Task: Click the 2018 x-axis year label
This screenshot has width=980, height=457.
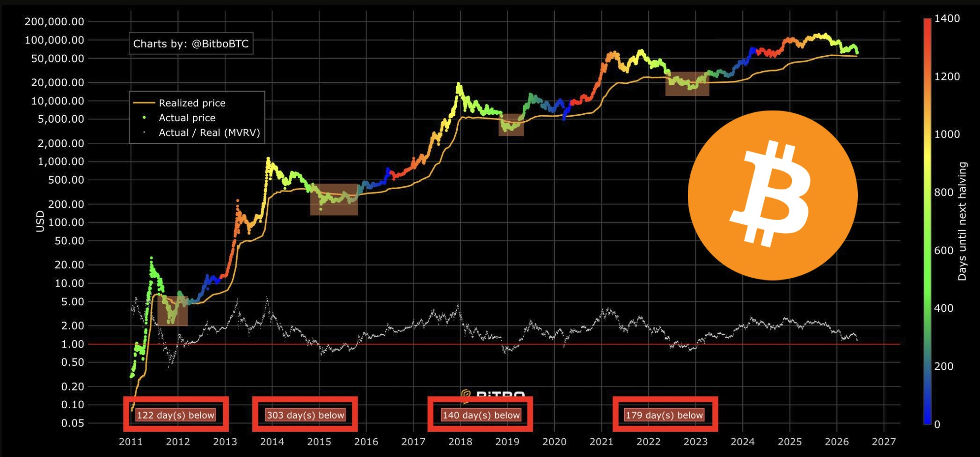Action: coord(460,442)
